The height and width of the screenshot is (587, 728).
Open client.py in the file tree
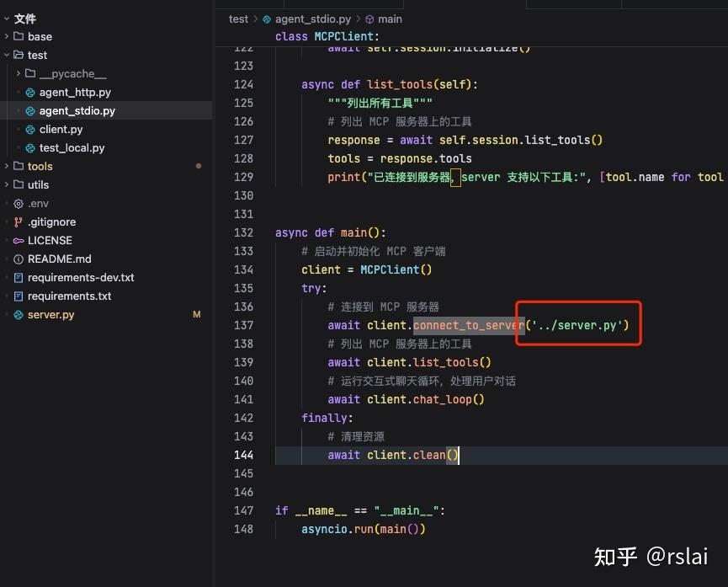click(61, 129)
